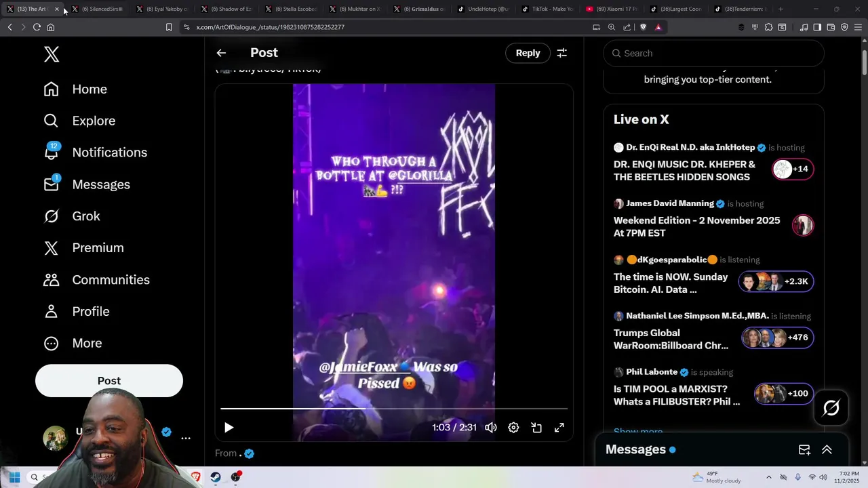Image resolution: width=868 pixels, height=488 pixels.
Task: Compose a new message in Messages drawer
Action: click(x=804, y=450)
